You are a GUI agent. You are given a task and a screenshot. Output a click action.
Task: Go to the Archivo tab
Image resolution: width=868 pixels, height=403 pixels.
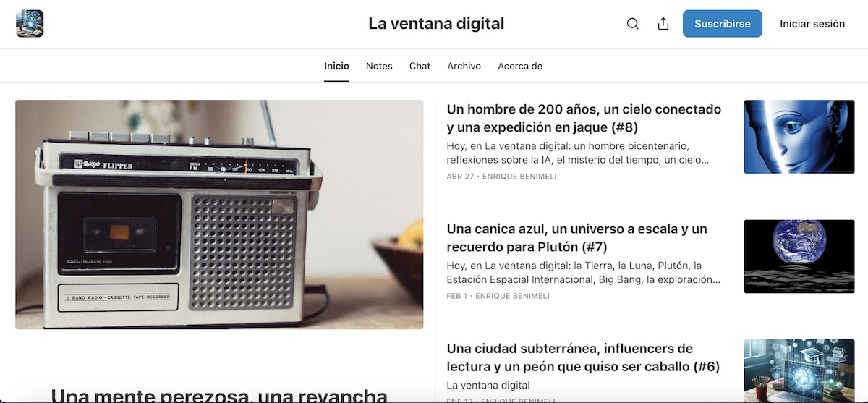pyautogui.click(x=464, y=66)
